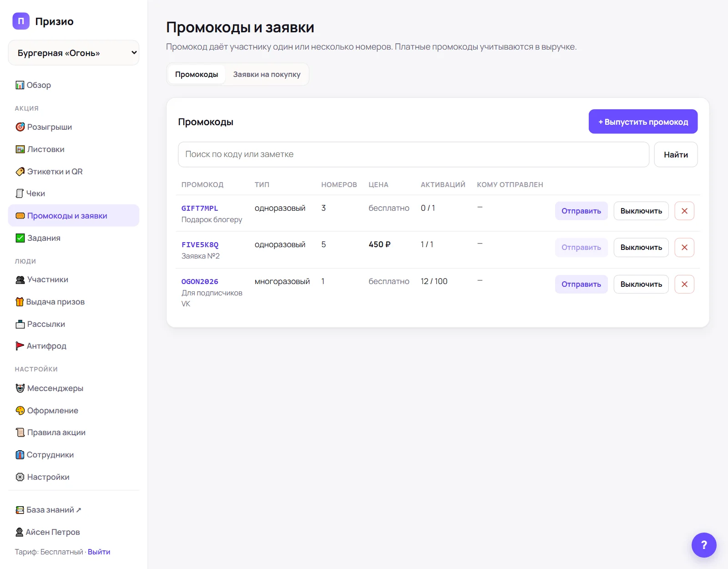
Task: Delete promo code OGON2026
Action: (684, 284)
